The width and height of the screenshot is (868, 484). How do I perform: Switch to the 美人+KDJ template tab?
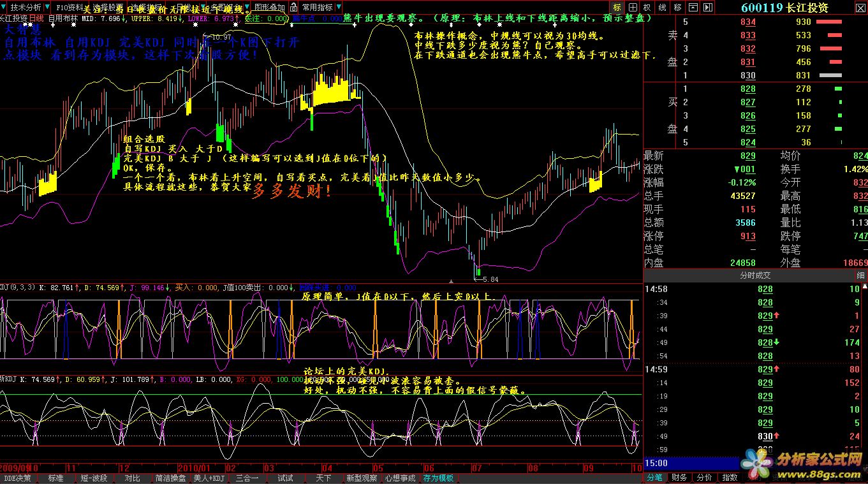point(209,478)
